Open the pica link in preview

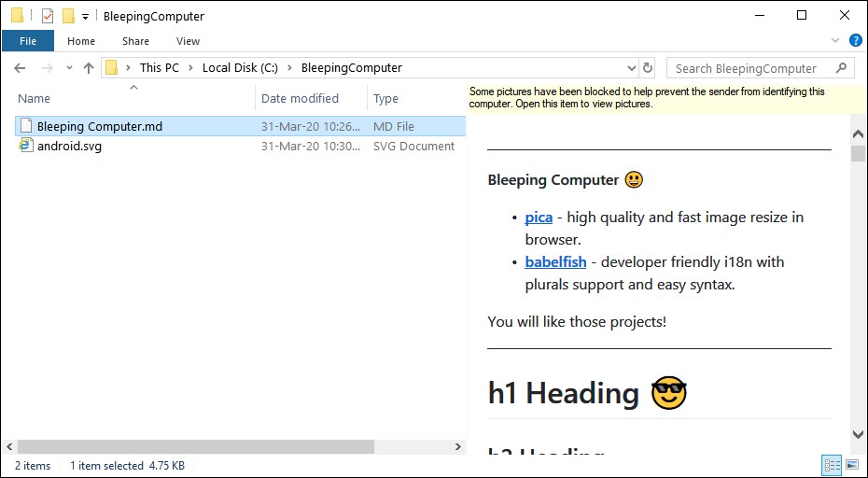539,218
